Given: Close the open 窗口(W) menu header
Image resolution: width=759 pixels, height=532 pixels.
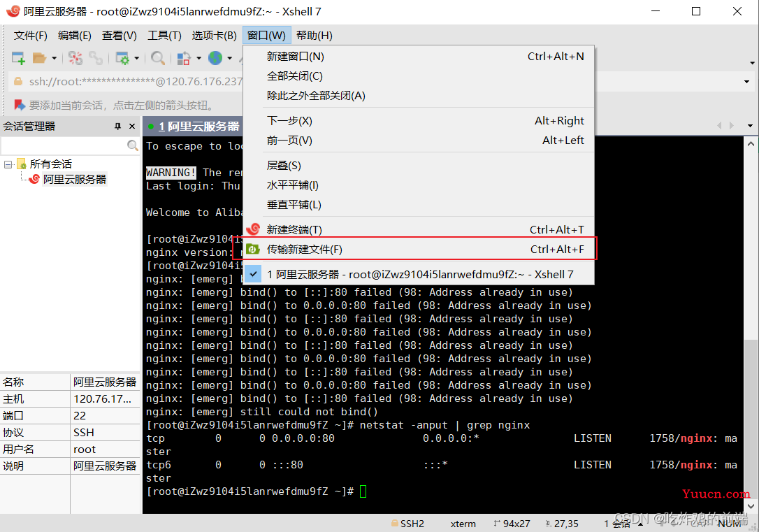Looking at the screenshot, I should pyautogui.click(x=267, y=36).
